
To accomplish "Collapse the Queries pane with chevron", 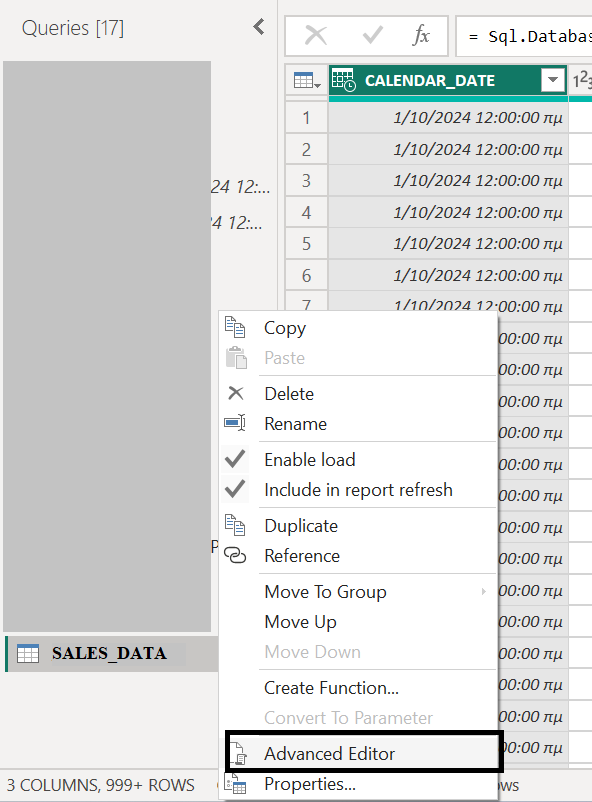I will (x=259, y=27).
